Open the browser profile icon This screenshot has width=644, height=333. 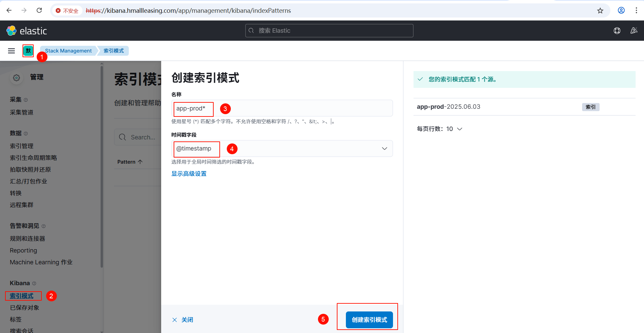click(621, 10)
